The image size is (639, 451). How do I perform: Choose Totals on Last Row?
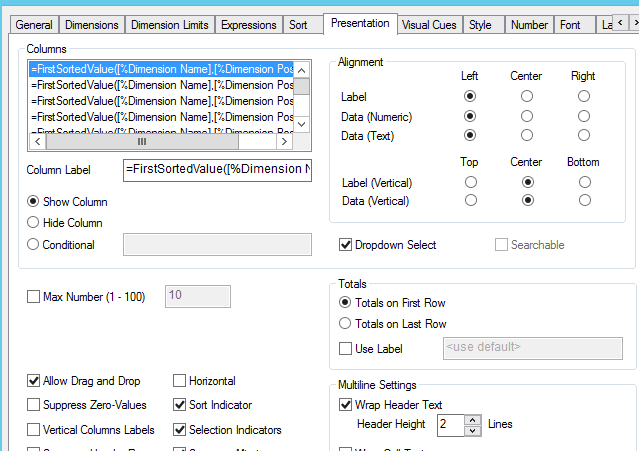point(345,323)
